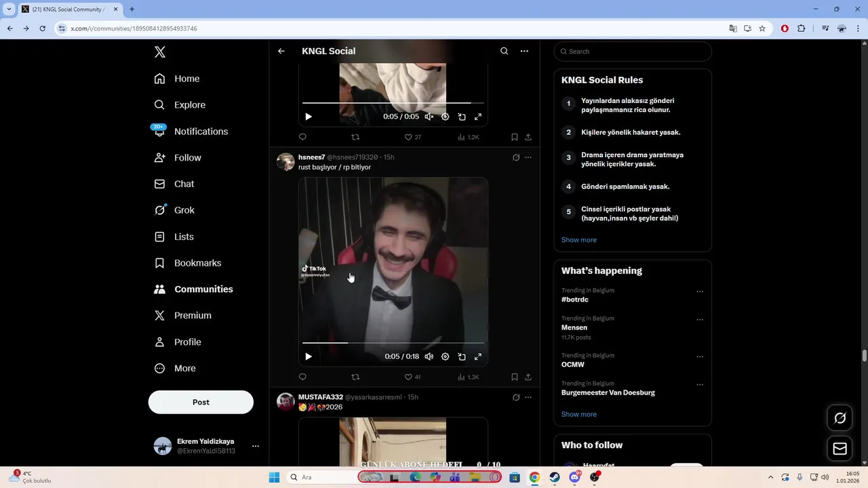Open options for Mensen trend
Screen dimensions: 868x488
click(700, 319)
